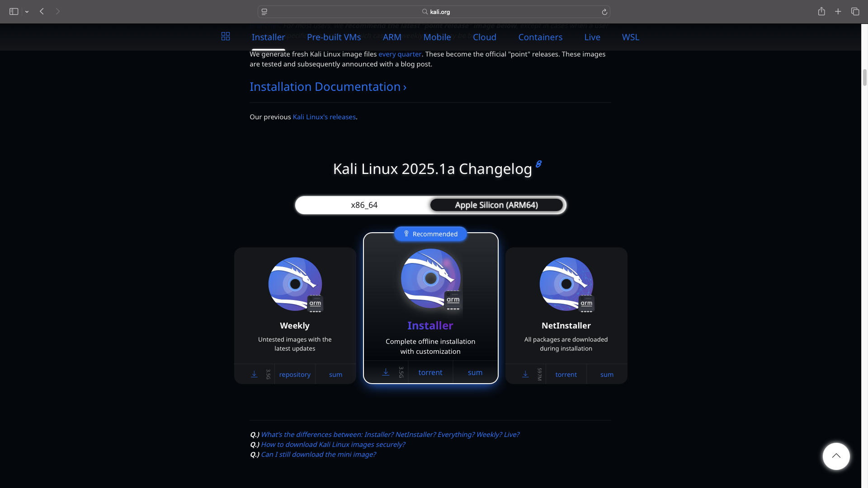868x488 pixels.
Task: Open the Weekly repository link
Action: 295,375
